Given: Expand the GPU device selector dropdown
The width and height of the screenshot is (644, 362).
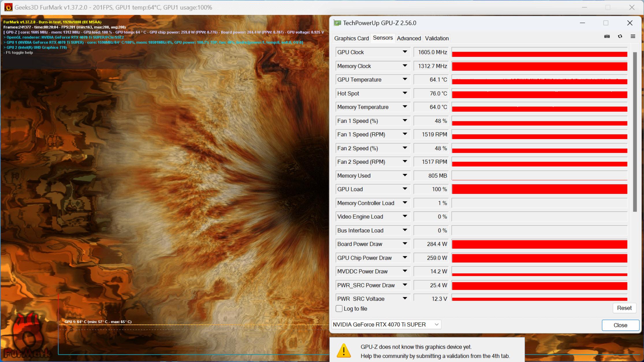Looking at the screenshot, I should pyautogui.click(x=436, y=324).
